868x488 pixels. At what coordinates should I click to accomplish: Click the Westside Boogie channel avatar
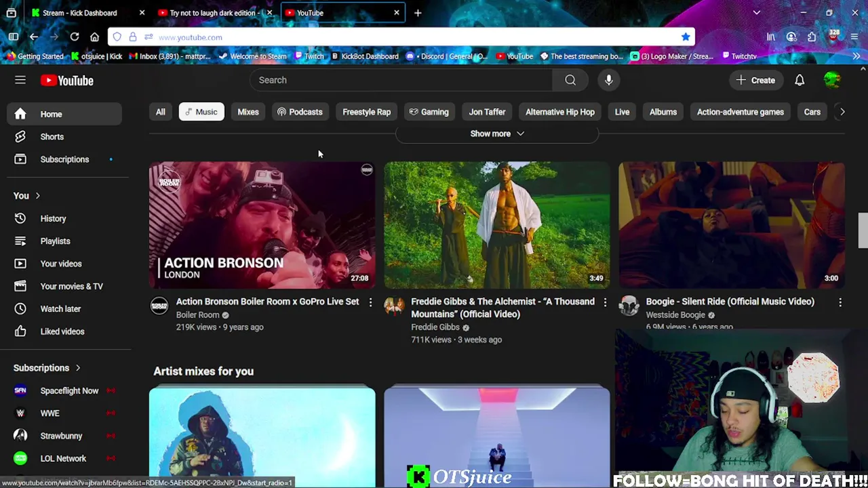tap(629, 306)
